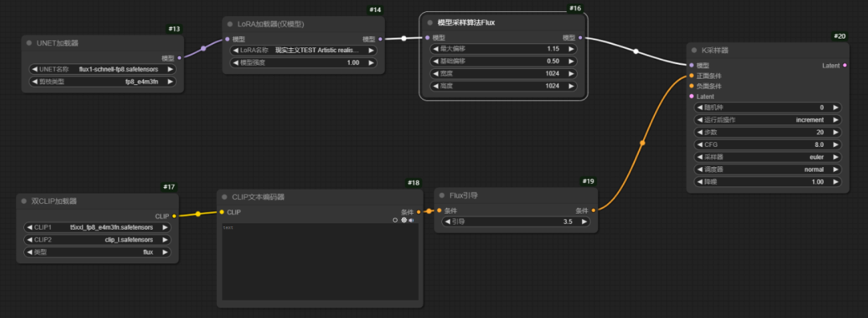The width and height of the screenshot is (868, 318).
Task: Decrease CFG value with left arrow
Action: [x=699, y=145]
